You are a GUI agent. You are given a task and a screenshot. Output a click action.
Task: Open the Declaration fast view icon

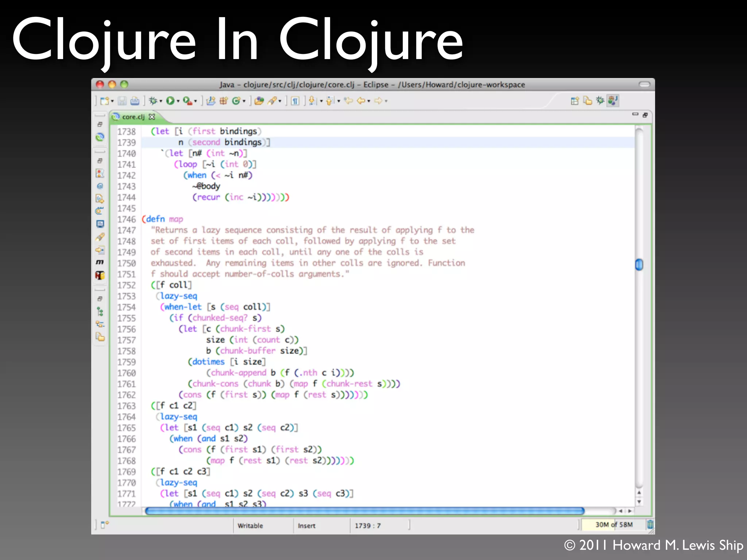[x=100, y=199]
